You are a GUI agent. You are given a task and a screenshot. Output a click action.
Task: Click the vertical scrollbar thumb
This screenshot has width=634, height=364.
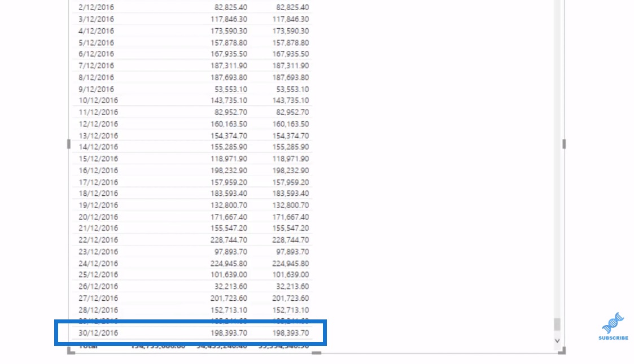click(x=557, y=324)
